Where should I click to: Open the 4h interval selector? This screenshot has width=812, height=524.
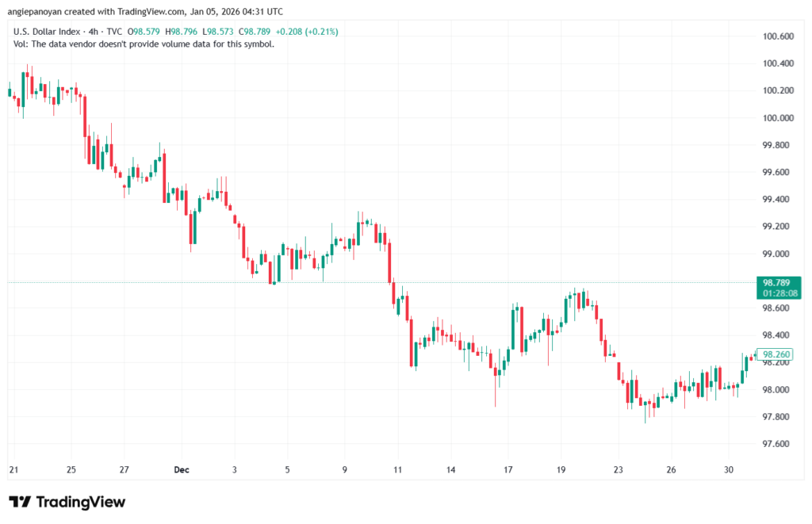[94, 32]
